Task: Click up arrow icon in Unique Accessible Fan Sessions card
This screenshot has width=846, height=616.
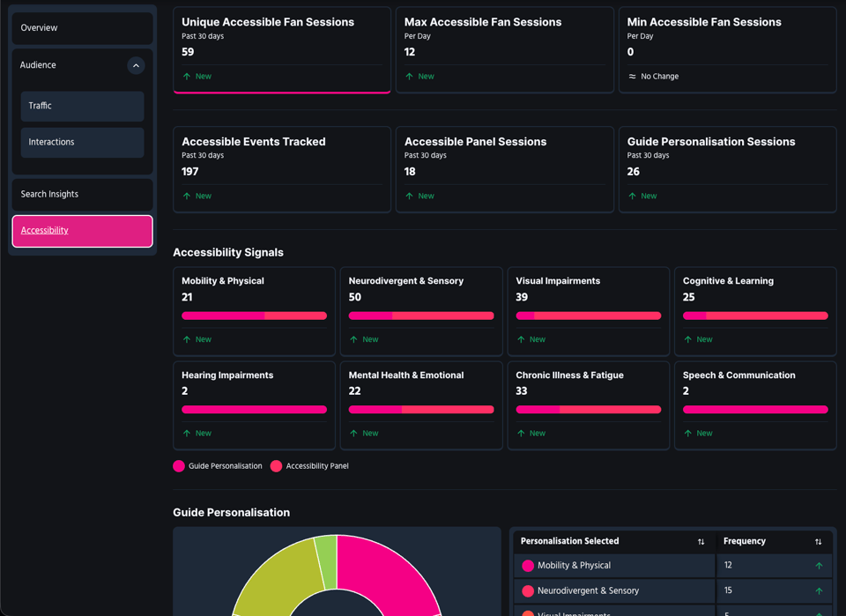Action: point(187,77)
